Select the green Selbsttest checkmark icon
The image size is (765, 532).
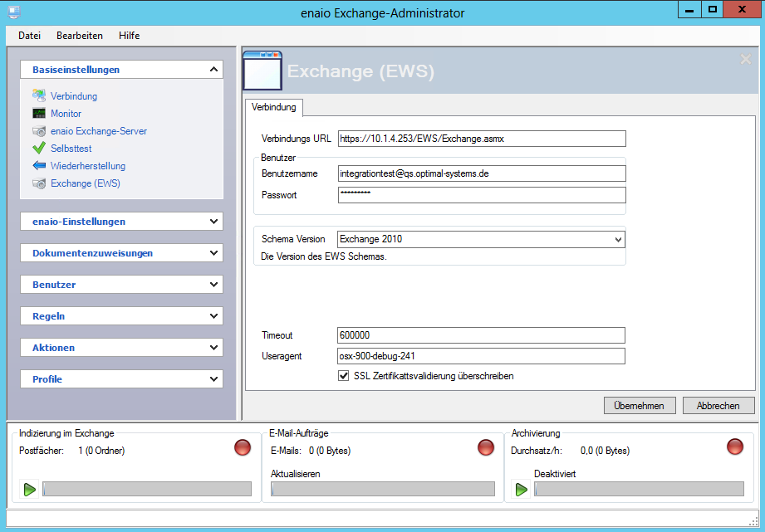tap(39, 149)
